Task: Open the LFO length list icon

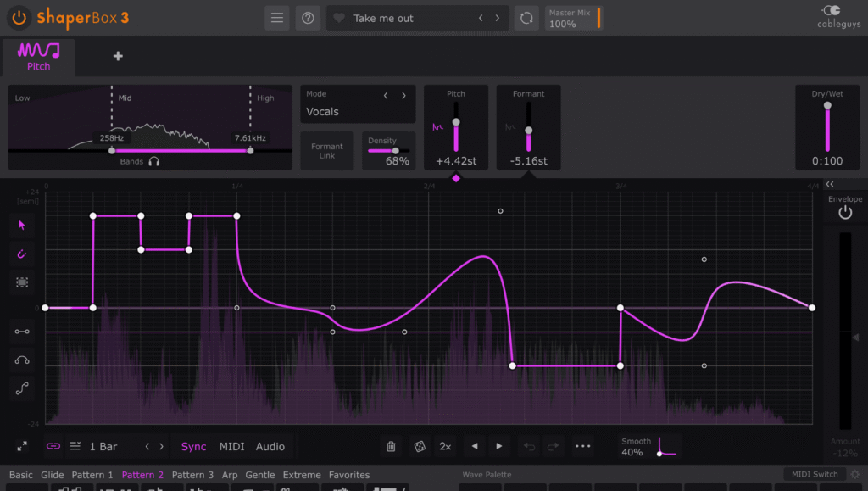Action: click(x=75, y=446)
